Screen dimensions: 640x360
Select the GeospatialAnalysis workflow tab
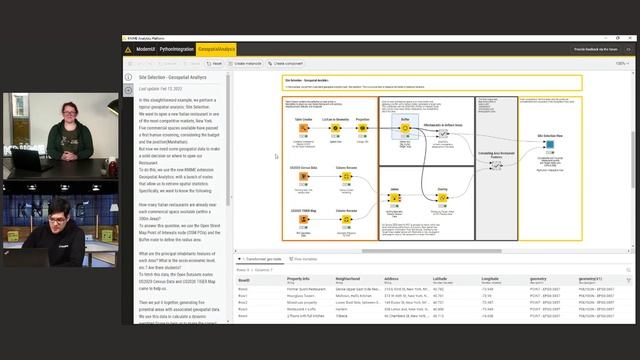click(216, 49)
